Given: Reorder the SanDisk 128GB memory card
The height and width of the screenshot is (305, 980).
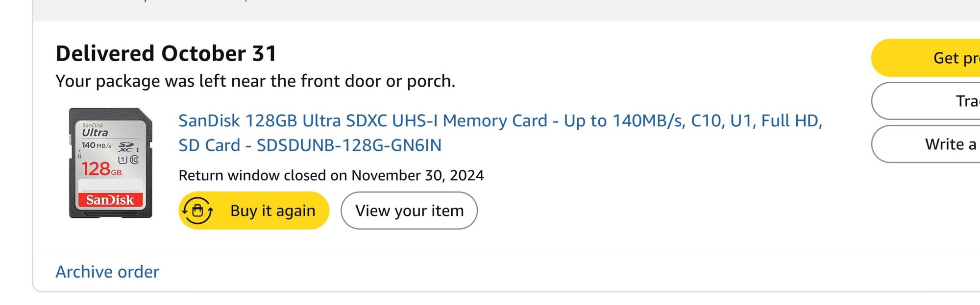Looking at the screenshot, I should [x=255, y=211].
